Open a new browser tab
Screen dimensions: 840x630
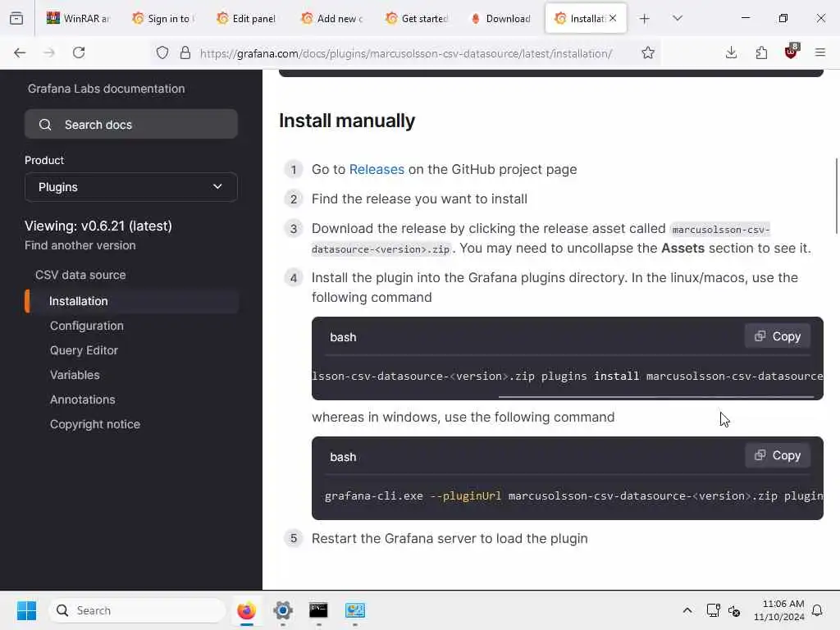coord(645,19)
